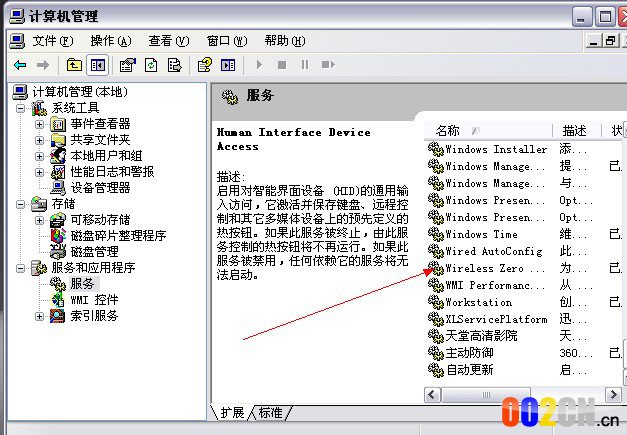Collapse the 系统工具 node
The height and width of the screenshot is (435, 627).
20,108
